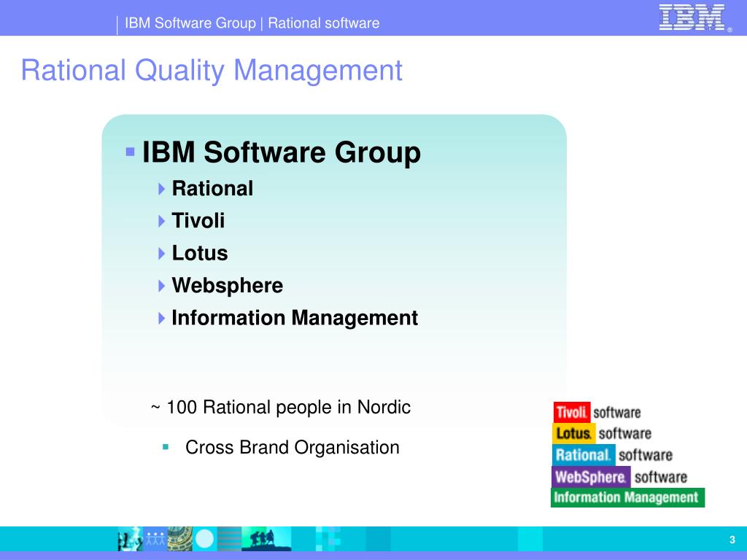Click the green Information Management logo
Screen dimensions: 747x560
(627, 497)
